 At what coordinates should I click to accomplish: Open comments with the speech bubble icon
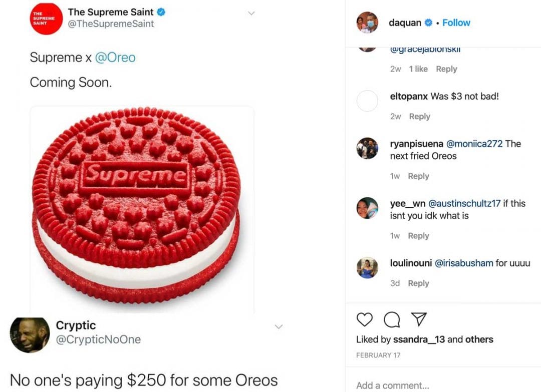392,320
